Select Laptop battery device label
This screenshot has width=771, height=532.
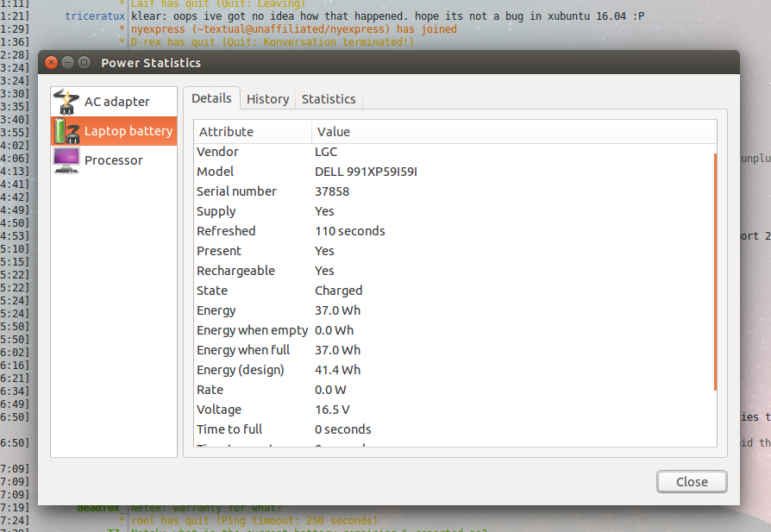(x=128, y=131)
